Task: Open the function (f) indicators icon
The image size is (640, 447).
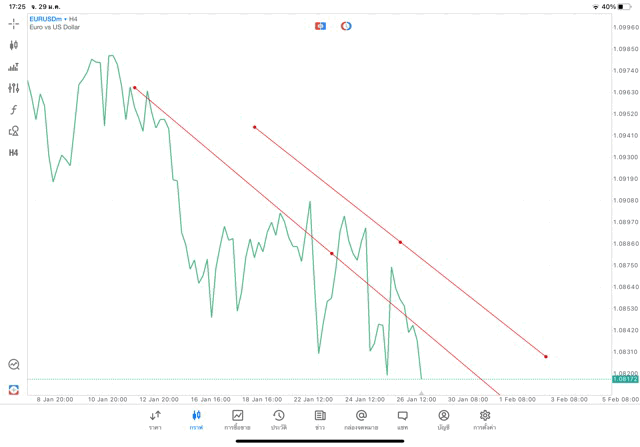Action: tap(13, 109)
